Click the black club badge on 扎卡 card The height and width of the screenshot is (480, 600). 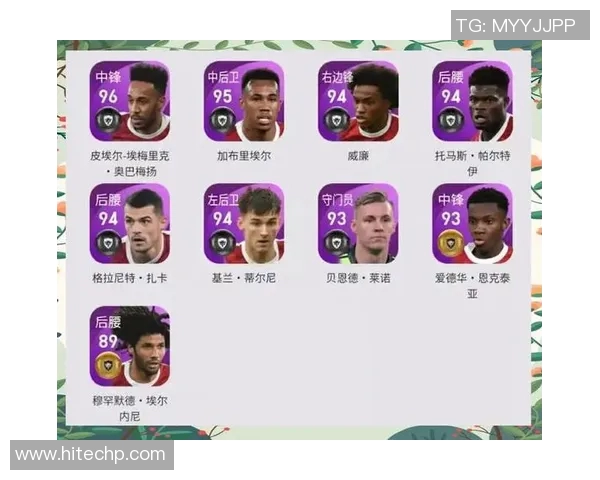pyautogui.click(x=108, y=243)
